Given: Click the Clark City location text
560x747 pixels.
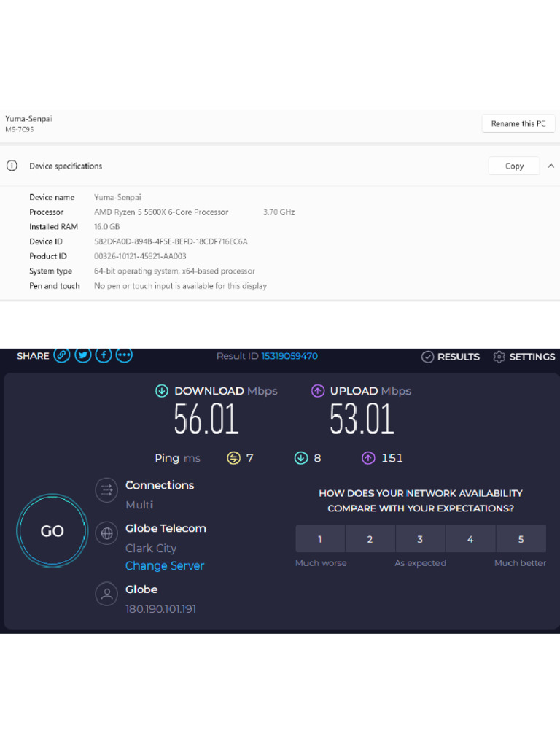Looking at the screenshot, I should [x=151, y=549].
